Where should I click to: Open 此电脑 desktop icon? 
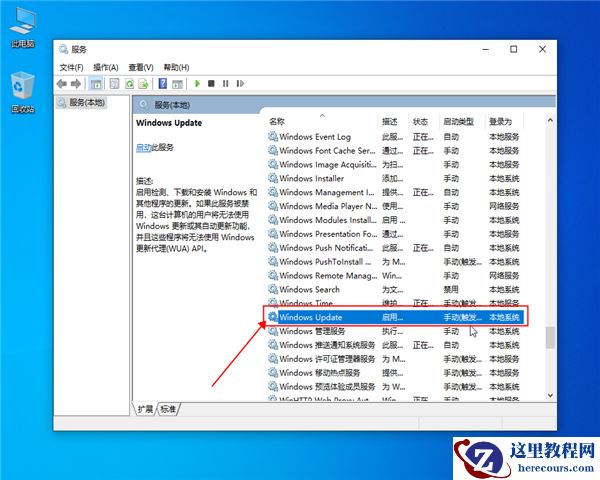click(x=23, y=28)
